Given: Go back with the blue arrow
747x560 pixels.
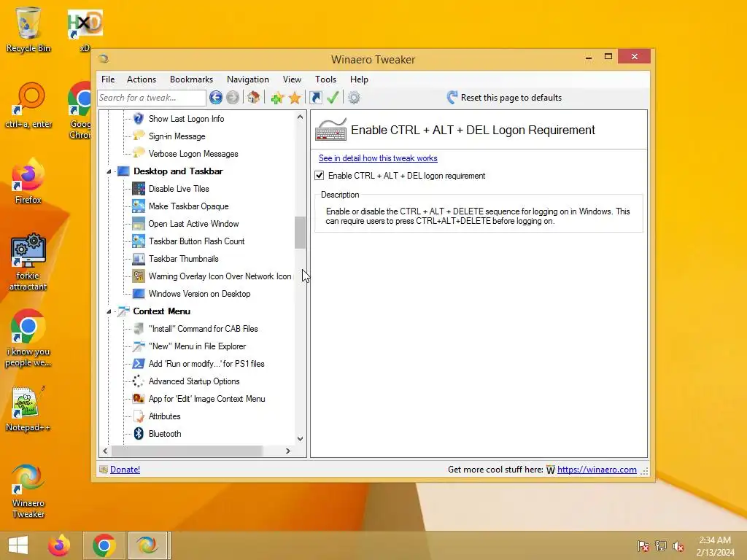Looking at the screenshot, I should click(x=216, y=98).
